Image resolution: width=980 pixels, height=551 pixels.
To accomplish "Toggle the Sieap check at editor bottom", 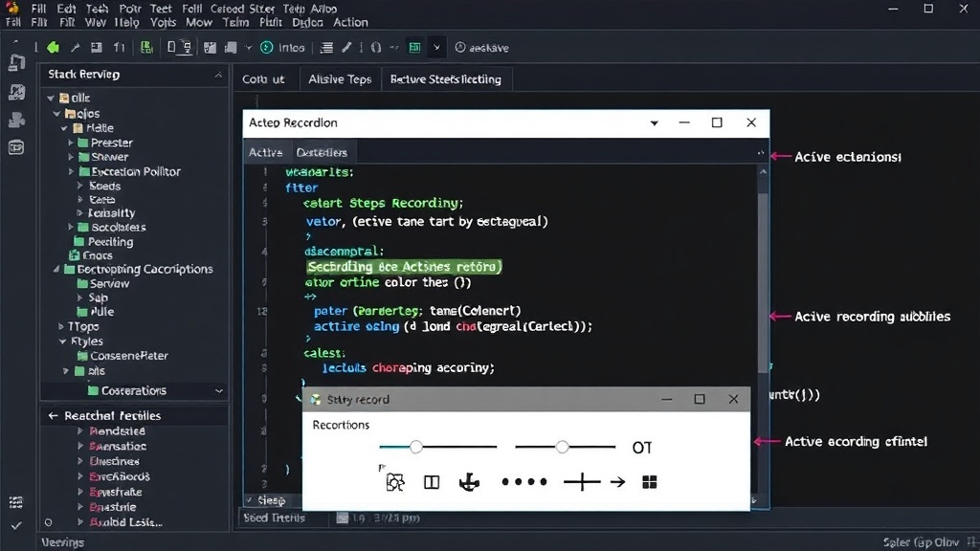I will coord(249,499).
